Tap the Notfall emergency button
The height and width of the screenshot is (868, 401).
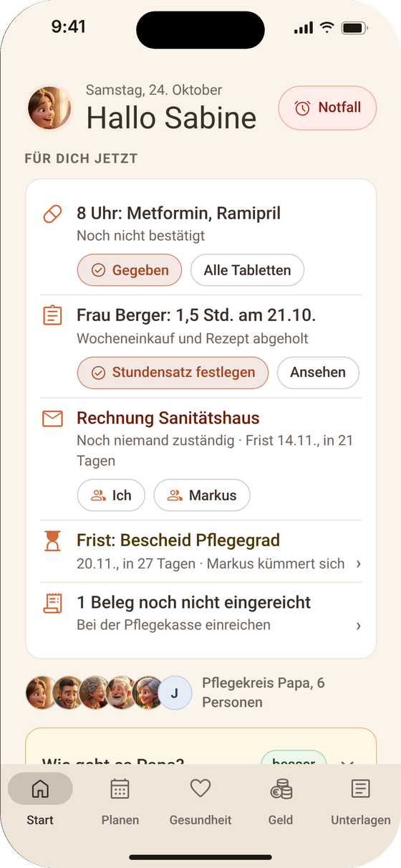tap(327, 108)
